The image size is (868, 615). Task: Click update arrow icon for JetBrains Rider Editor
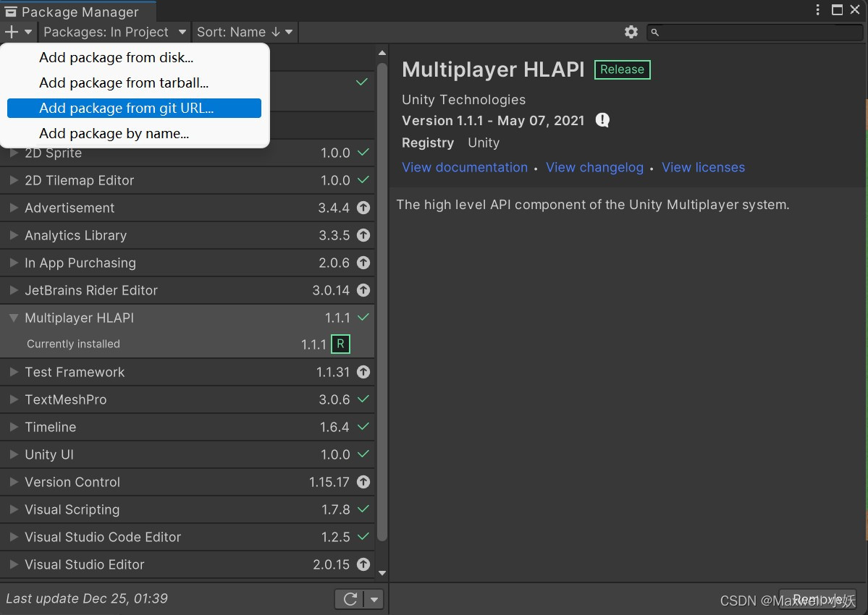pos(363,290)
